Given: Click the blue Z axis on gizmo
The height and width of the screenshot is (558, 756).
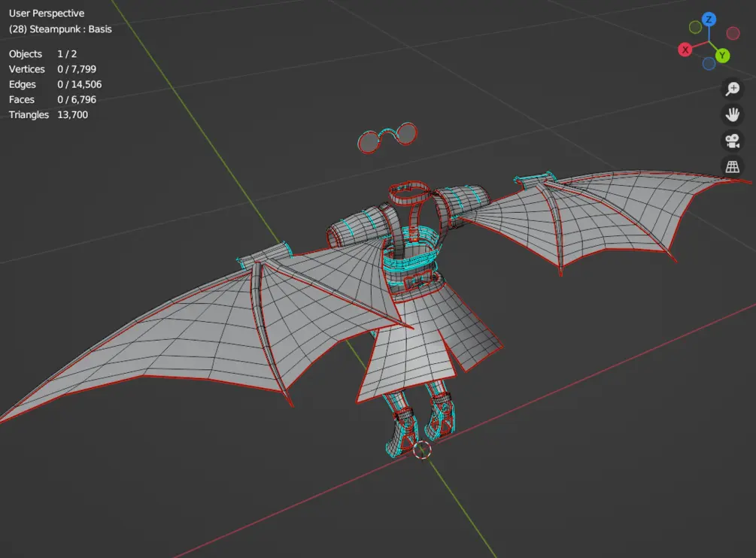Looking at the screenshot, I should point(709,19).
